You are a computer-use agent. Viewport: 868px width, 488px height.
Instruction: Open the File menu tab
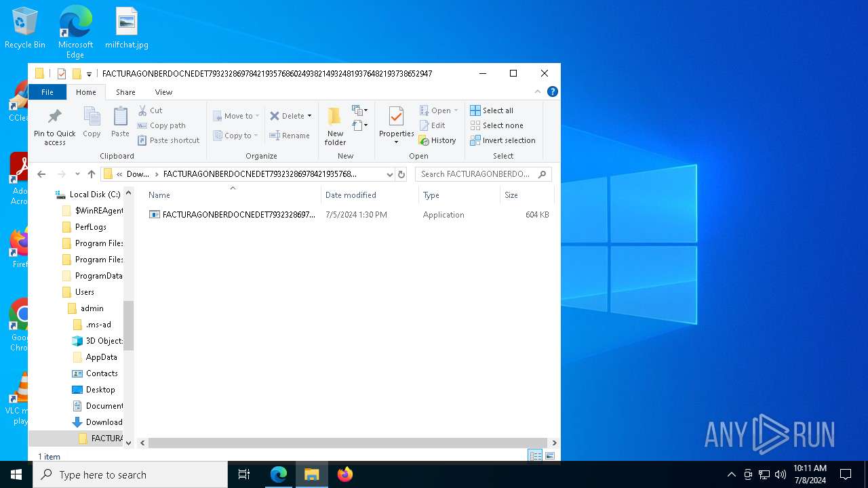47,92
